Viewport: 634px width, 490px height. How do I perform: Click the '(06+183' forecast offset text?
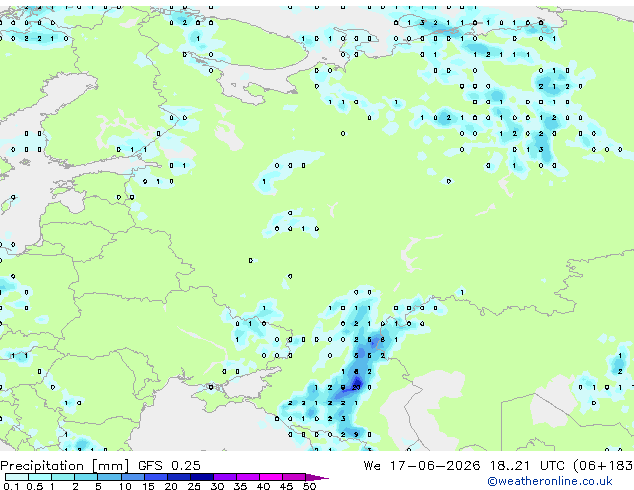[x=603, y=465]
